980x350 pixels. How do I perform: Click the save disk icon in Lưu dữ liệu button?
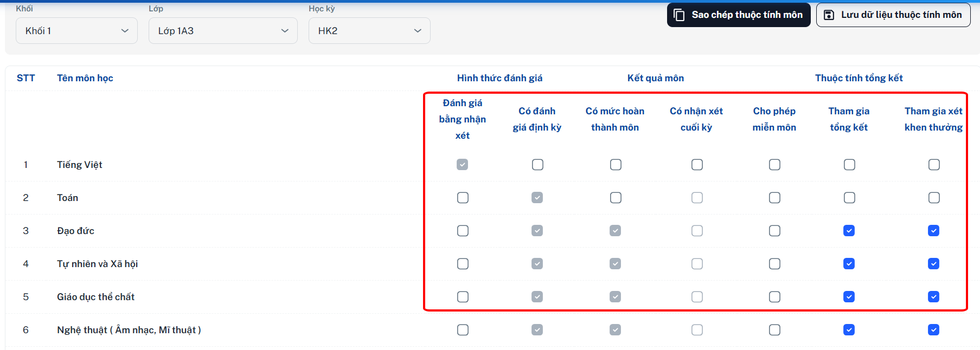tap(829, 15)
